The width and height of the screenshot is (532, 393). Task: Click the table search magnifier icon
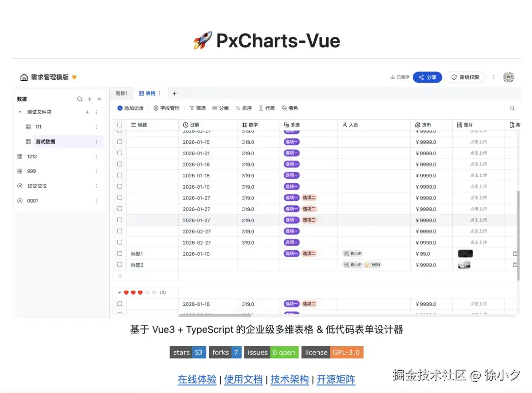pyautogui.click(x=512, y=108)
